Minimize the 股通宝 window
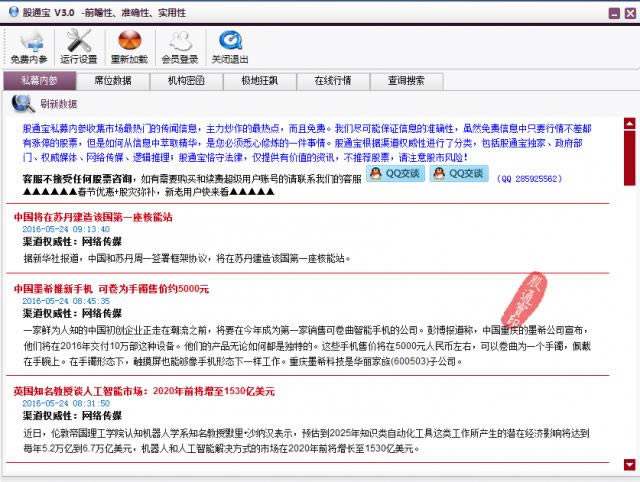Screen dimensions: 640x482 (x=612, y=10)
